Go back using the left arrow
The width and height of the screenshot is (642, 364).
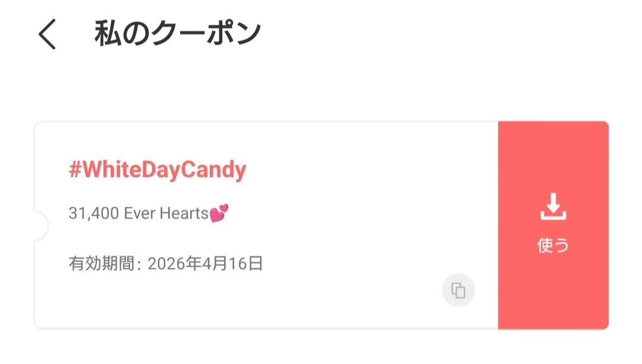pos(48,35)
